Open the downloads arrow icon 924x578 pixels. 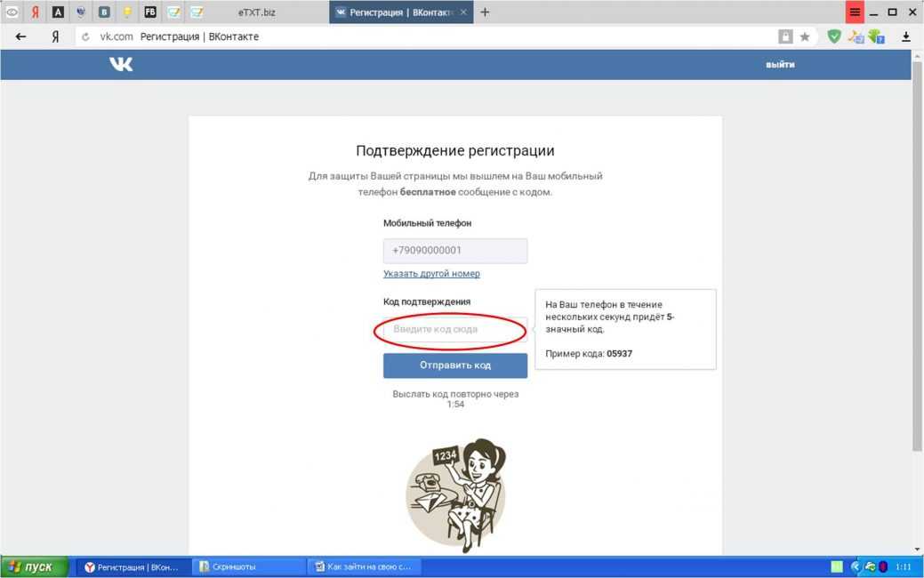(x=905, y=36)
